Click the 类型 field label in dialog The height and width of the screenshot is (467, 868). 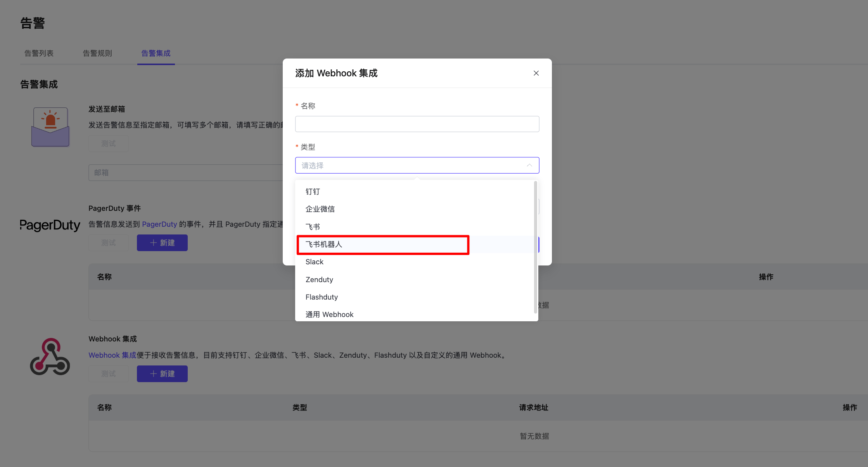tap(308, 147)
